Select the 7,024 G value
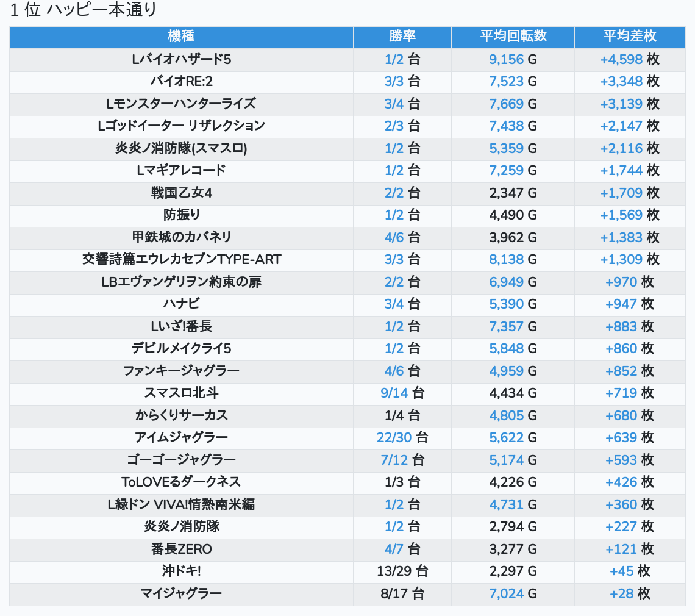 point(513,593)
